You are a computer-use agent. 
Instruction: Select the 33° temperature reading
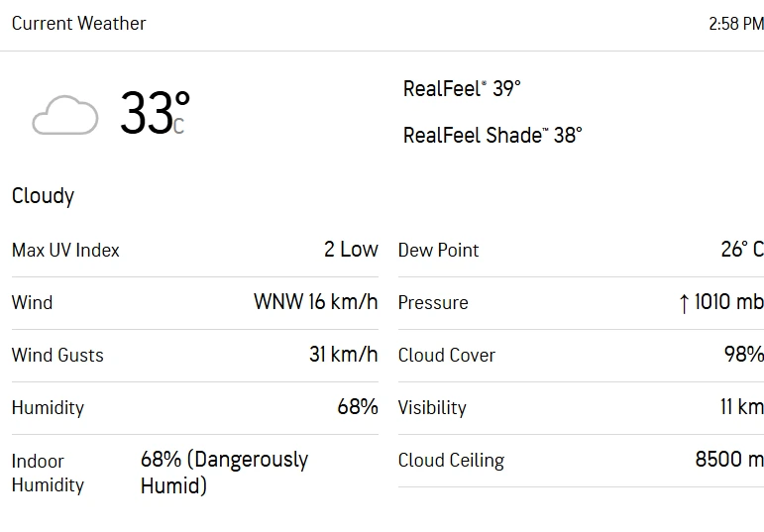155,112
